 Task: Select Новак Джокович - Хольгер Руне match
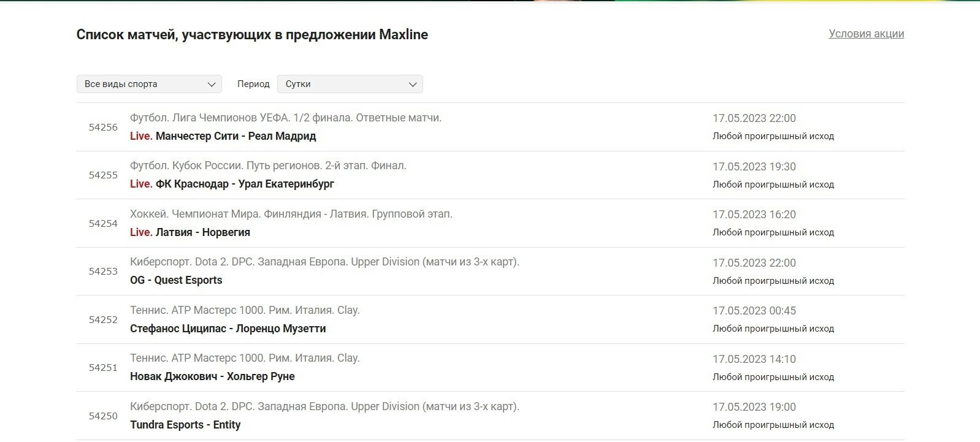pos(212,376)
